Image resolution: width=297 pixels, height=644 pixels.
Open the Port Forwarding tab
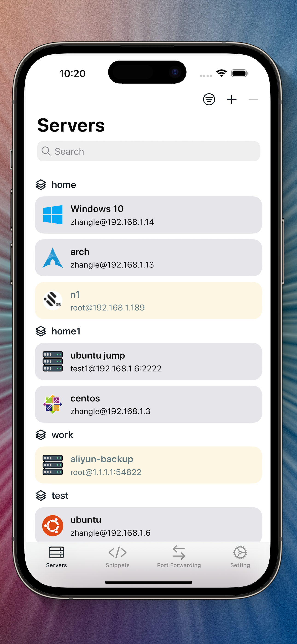[179, 557]
